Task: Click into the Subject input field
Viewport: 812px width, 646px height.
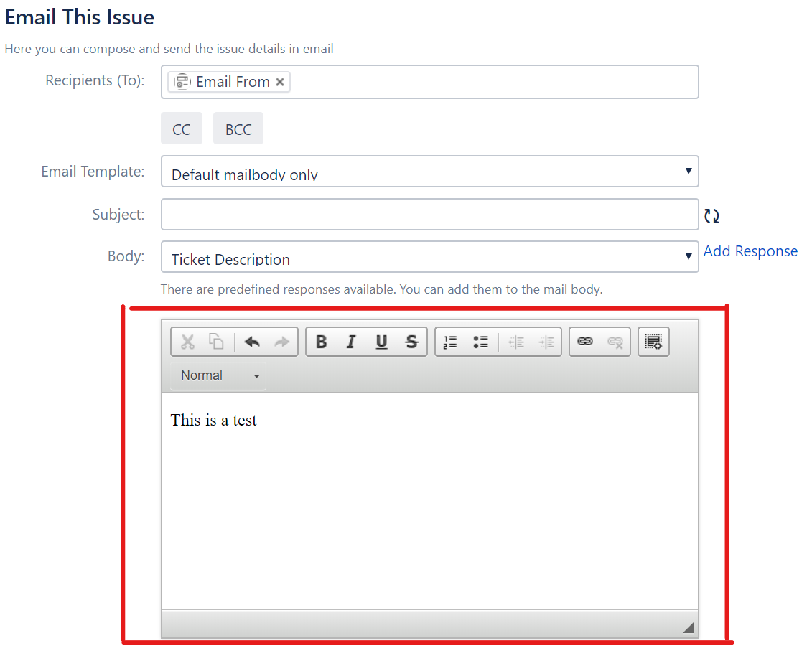Action: pyautogui.click(x=430, y=215)
